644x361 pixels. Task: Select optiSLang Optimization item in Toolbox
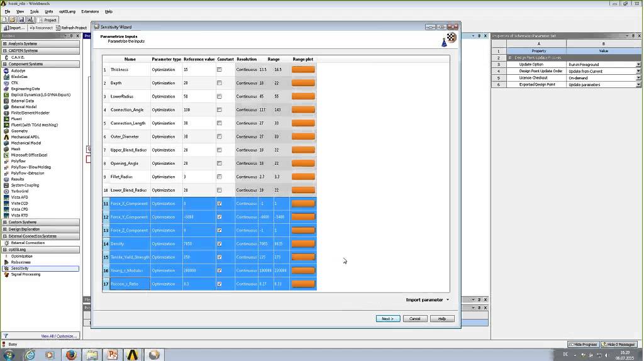click(21, 256)
